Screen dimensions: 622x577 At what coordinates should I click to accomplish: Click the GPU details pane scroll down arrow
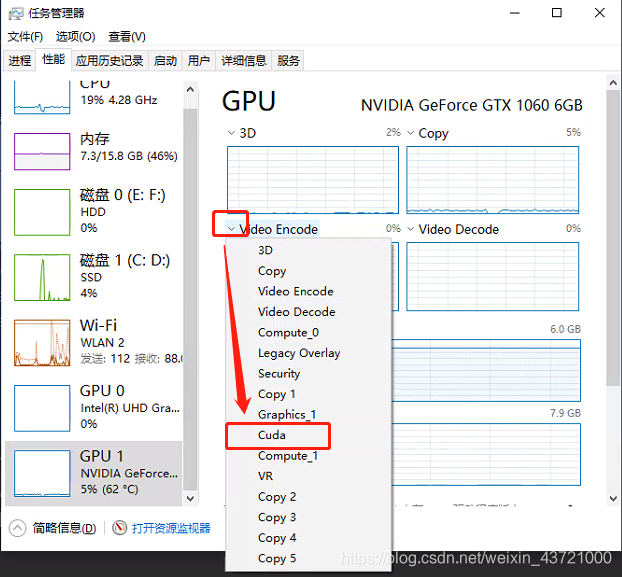[613, 498]
